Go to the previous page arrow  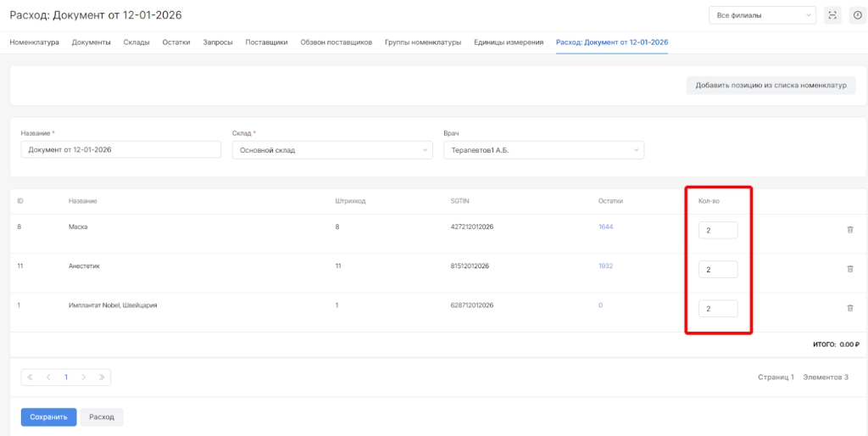point(48,377)
